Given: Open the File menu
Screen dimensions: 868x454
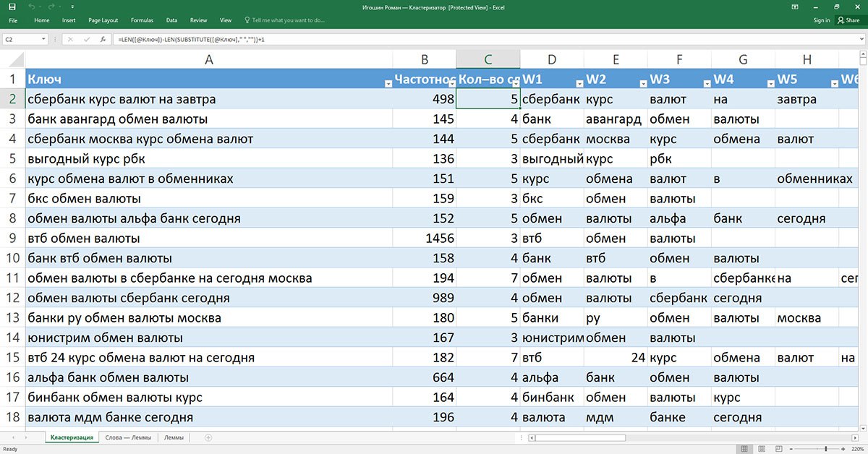Looking at the screenshot, I should tap(12, 20).
